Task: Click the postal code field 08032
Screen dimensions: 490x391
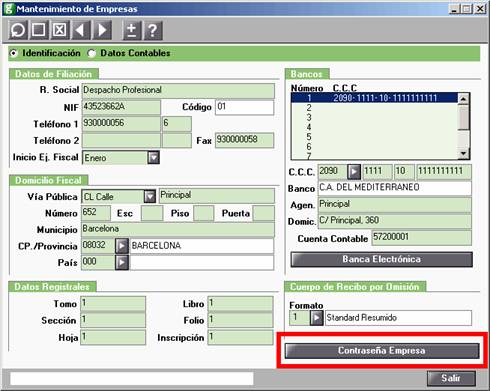Action: 98,246
